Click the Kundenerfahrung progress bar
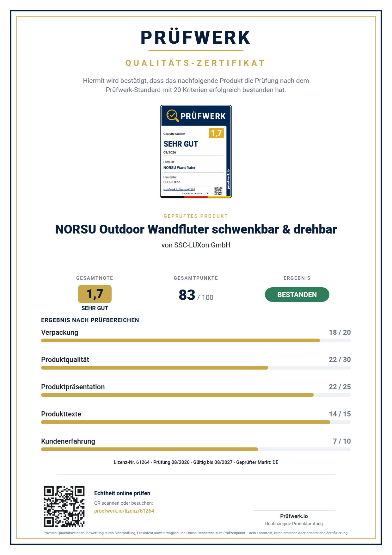 (196, 449)
